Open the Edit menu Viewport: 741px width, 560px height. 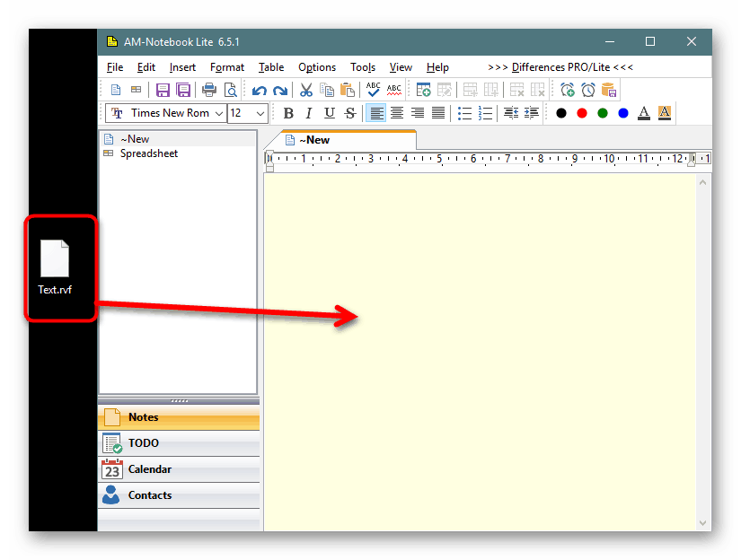tap(146, 67)
